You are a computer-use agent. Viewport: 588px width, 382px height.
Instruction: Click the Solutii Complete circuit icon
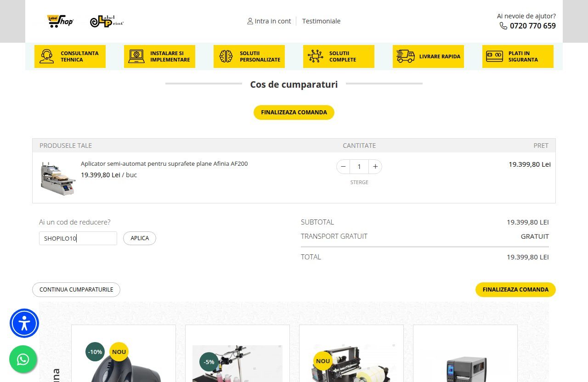pos(315,56)
